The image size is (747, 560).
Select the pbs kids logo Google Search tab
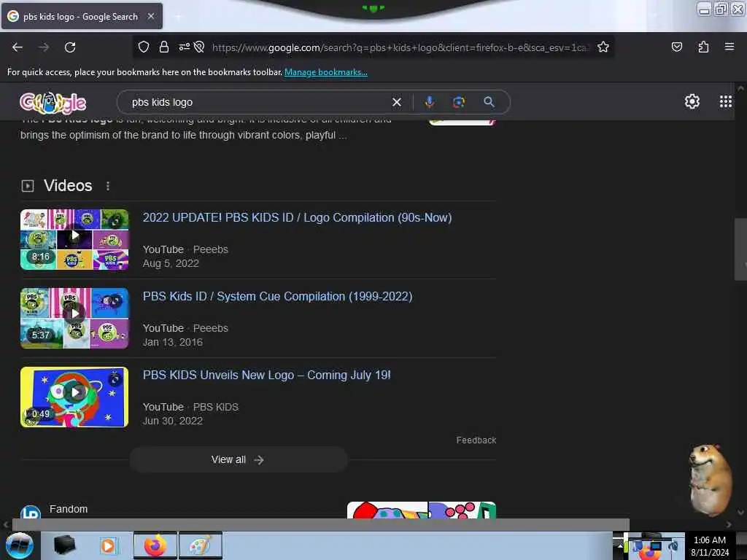82,16
